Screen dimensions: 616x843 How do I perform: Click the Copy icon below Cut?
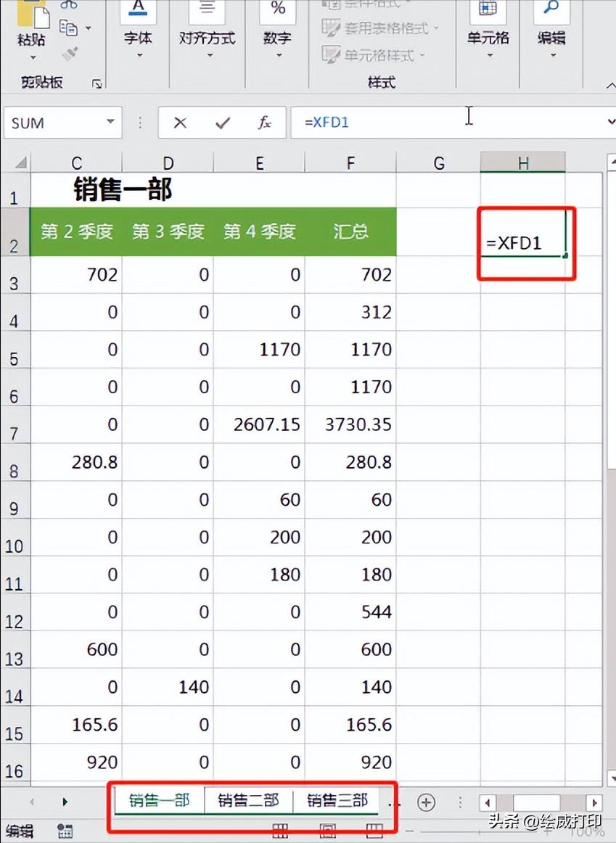(x=68, y=28)
